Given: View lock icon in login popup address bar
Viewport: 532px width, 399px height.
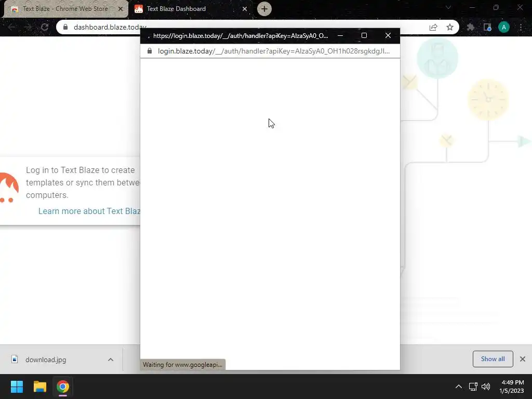Looking at the screenshot, I should pos(149,51).
